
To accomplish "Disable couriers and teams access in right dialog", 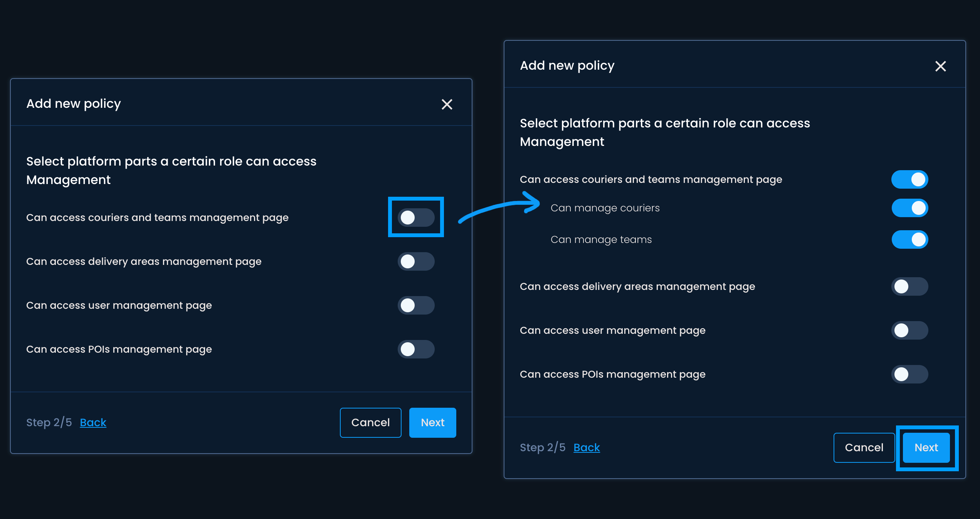I will (x=909, y=179).
